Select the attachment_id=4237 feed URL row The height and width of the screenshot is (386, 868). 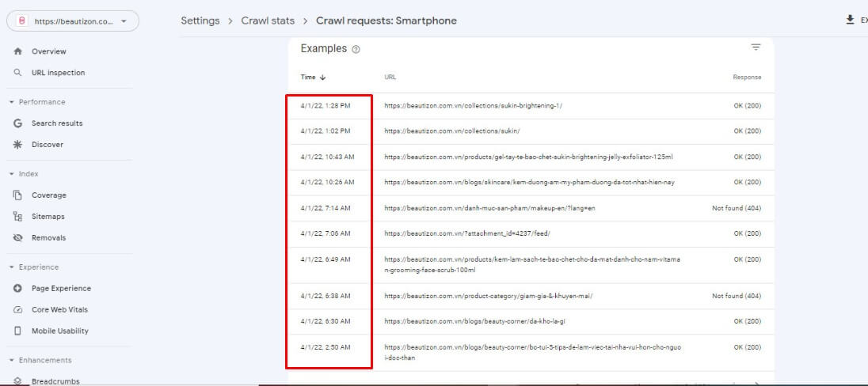(467, 233)
